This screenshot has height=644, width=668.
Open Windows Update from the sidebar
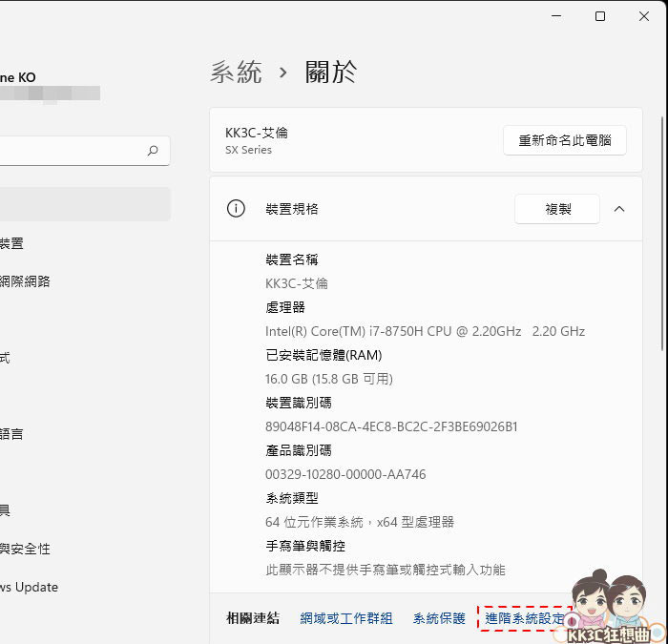[x=29, y=587]
